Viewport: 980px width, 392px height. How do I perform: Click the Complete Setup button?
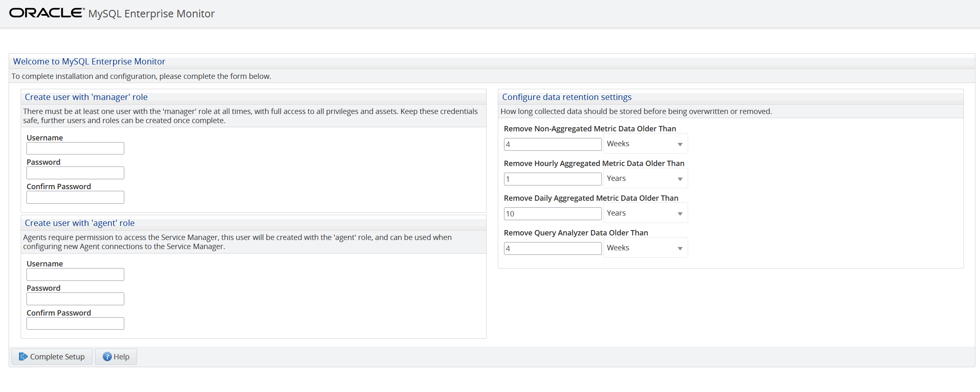coord(52,356)
